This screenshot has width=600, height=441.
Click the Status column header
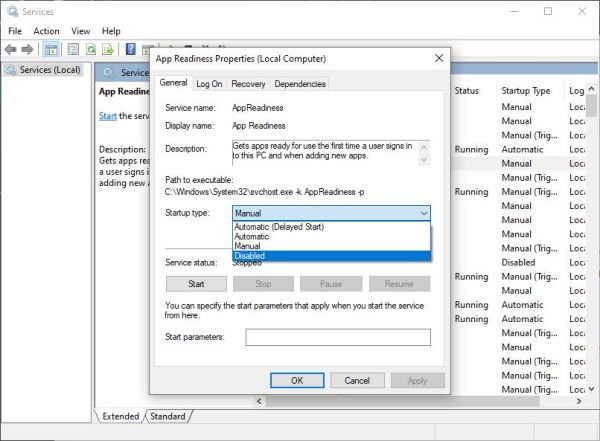point(467,91)
